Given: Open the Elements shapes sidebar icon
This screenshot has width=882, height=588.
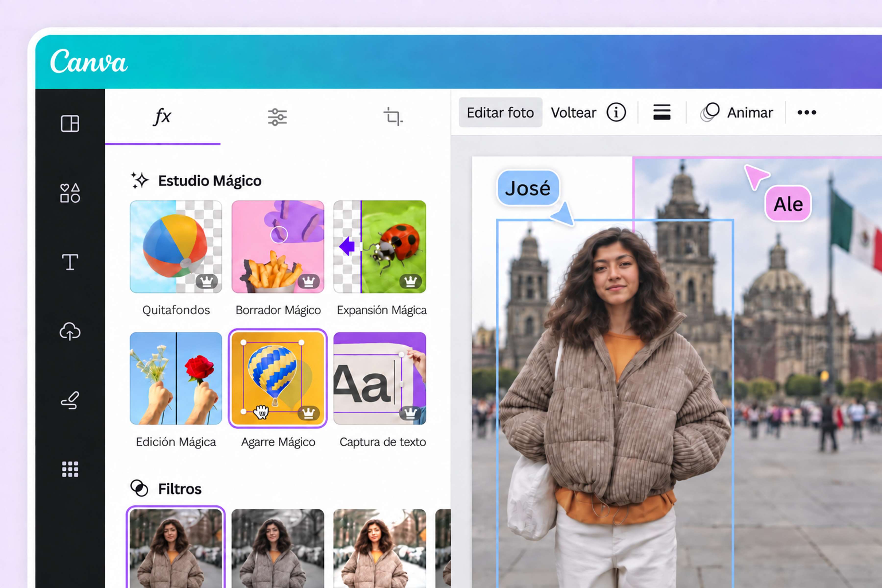Looking at the screenshot, I should (70, 193).
